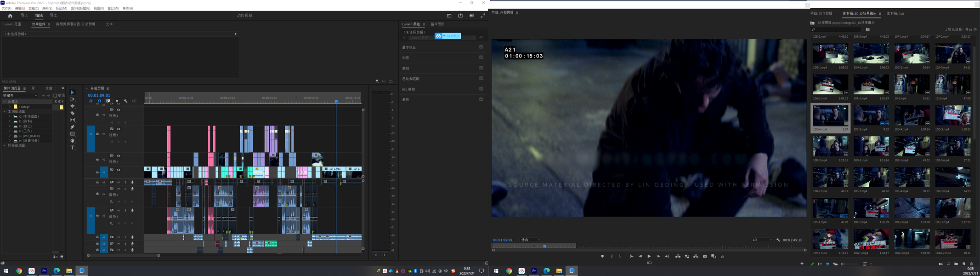980x276 pixels.
Task: Expand C: (本地磁盘) drive
Action: 10,116
